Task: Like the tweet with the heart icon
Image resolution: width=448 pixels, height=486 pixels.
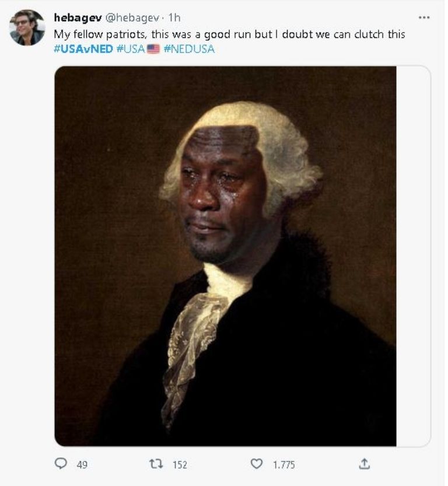Action: coord(257,464)
